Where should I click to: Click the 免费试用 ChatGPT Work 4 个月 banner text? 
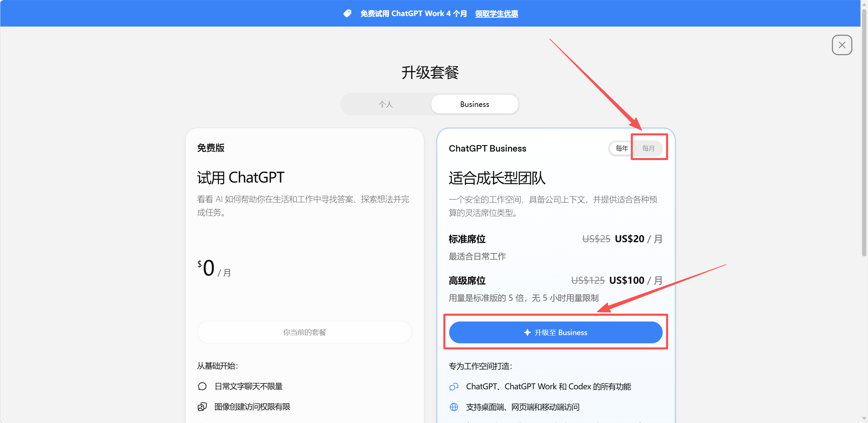(414, 14)
